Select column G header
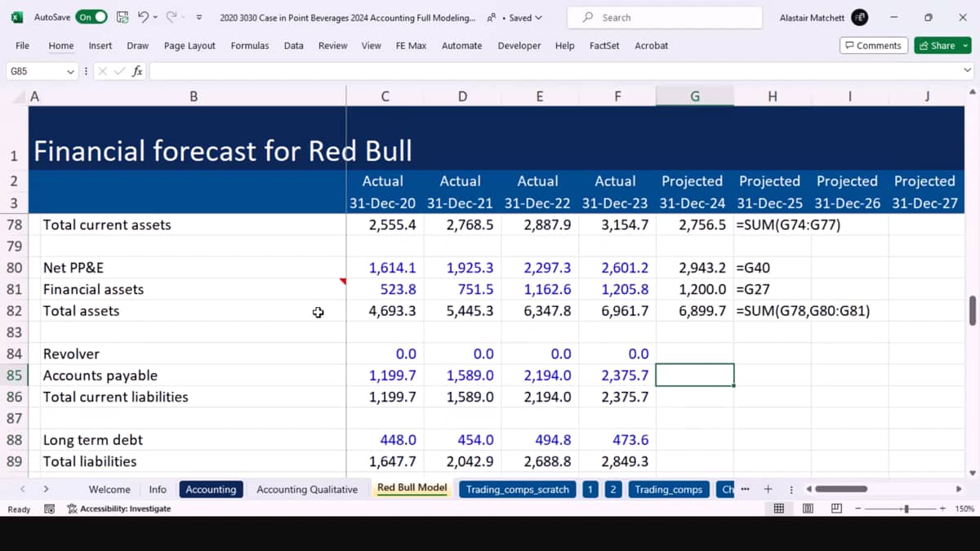 pyautogui.click(x=695, y=96)
